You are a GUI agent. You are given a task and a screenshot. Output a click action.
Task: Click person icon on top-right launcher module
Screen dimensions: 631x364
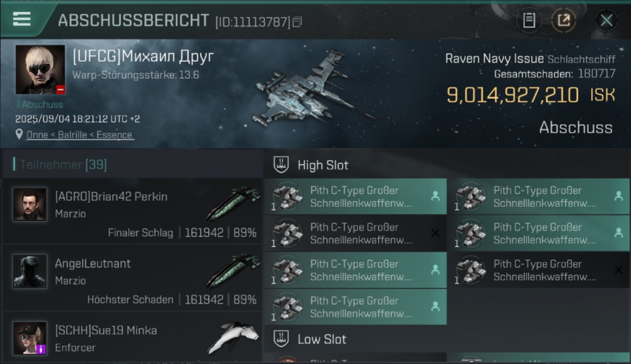tap(618, 196)
